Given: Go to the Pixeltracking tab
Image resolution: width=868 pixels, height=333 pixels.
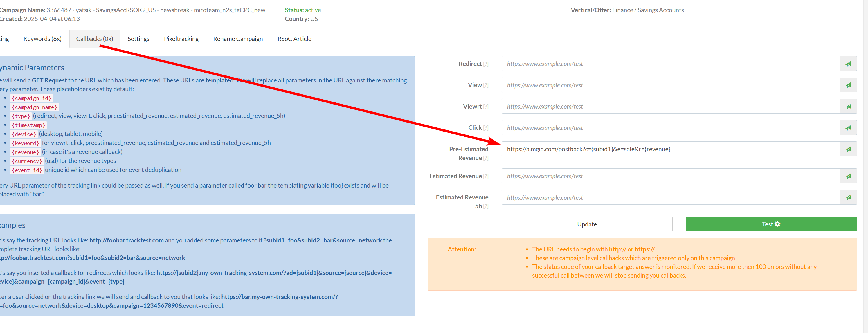Looking at the screenshot, I should pos(181,39).
